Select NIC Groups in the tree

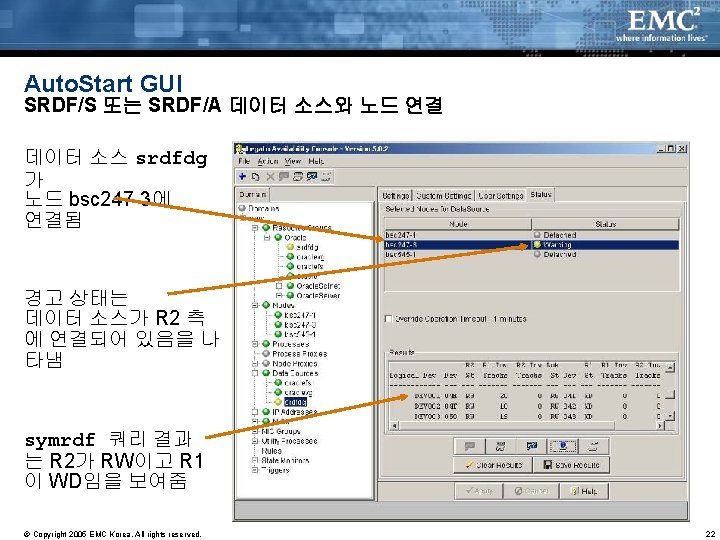[281, 431]
